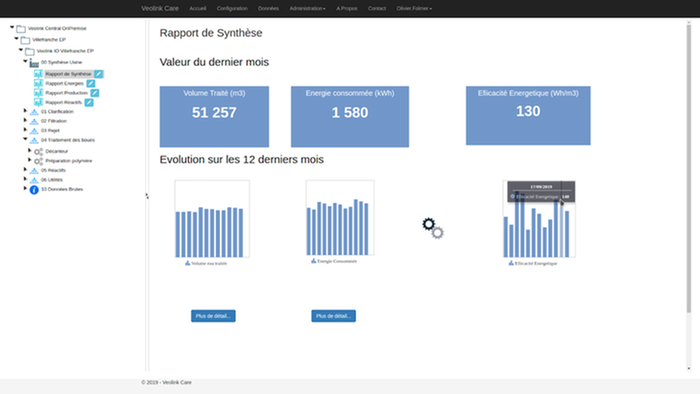This screenshot has height=394, width=700.
Task: Go to the Accueil menu item
Action: click(197, 8)
